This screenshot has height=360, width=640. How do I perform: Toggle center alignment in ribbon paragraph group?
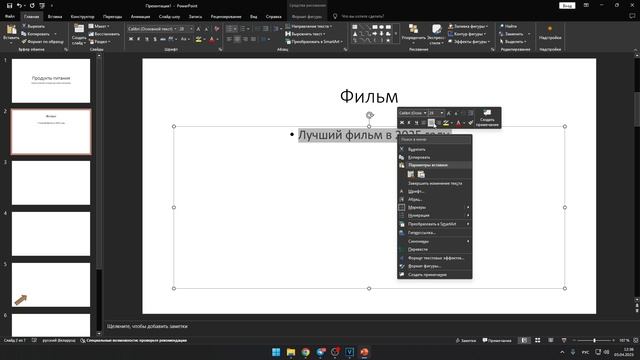pyautogui.click(x=237, y=39)
